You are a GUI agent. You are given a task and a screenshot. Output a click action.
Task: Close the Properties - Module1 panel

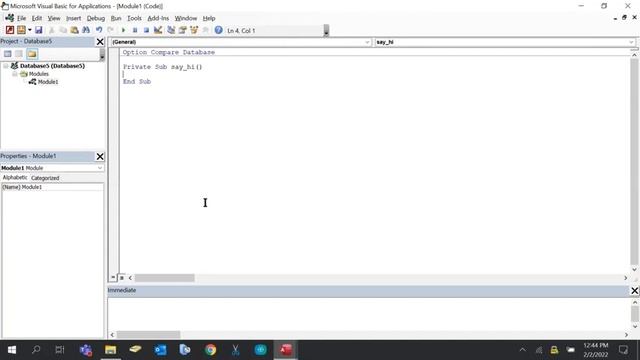(100, 156)
